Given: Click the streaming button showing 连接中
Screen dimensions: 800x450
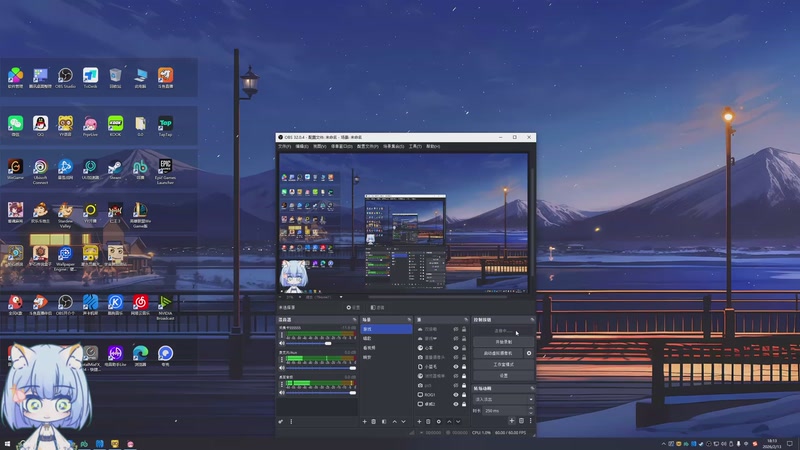Looking at the screenshot, I should (504, 331).
